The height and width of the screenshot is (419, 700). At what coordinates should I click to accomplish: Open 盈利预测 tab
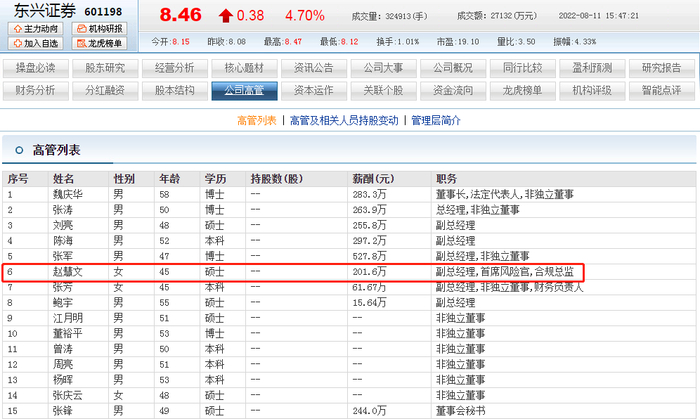pyautogui.click(x=593, y=68)
